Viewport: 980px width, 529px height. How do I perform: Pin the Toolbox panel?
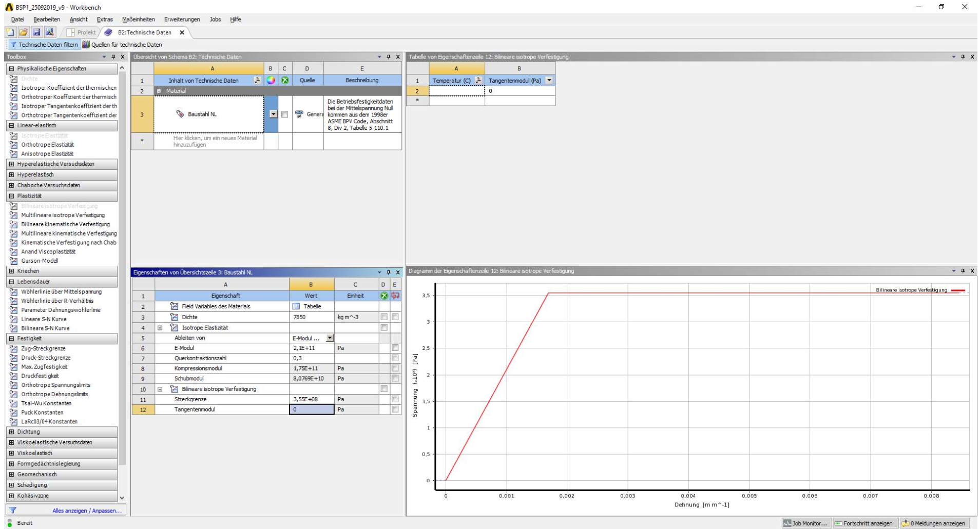[113, 57]
